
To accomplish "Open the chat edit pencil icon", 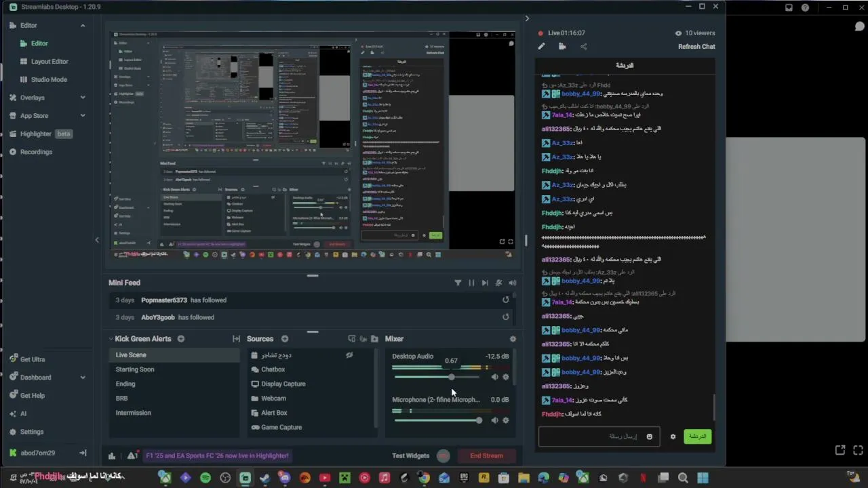I will [541, 46].
